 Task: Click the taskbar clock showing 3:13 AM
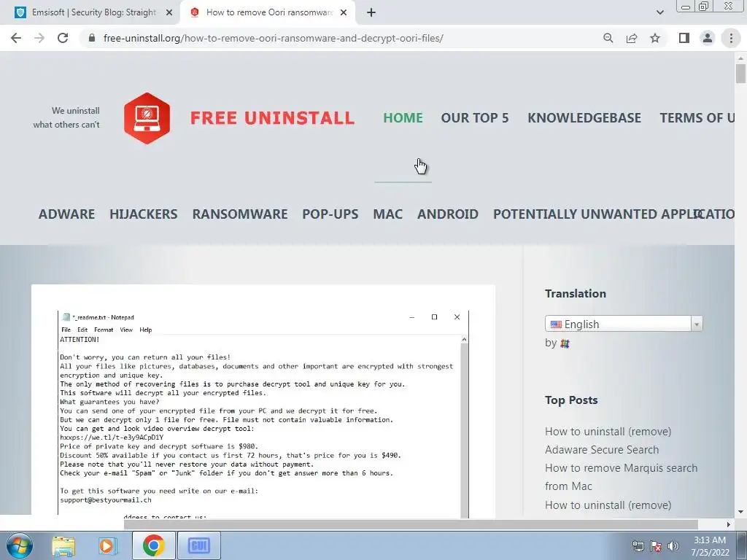tap(710, 546)
